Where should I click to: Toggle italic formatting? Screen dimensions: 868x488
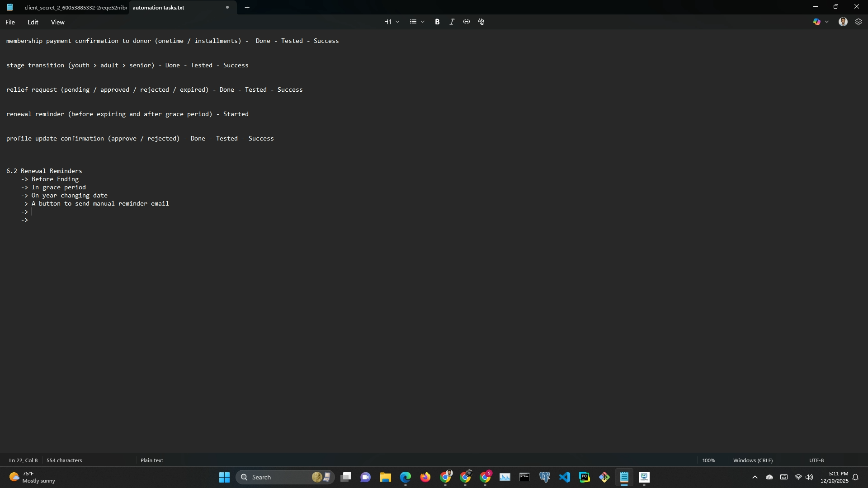452,22
